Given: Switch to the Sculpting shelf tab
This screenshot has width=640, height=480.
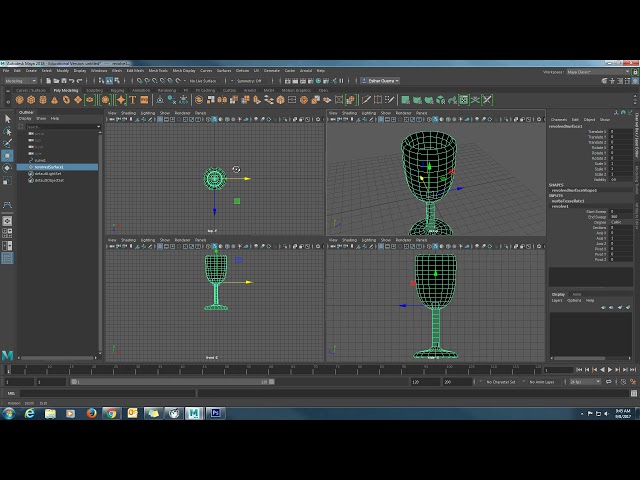Looking at the screenshot, I should pyautogui.click(x=94, y=90).
